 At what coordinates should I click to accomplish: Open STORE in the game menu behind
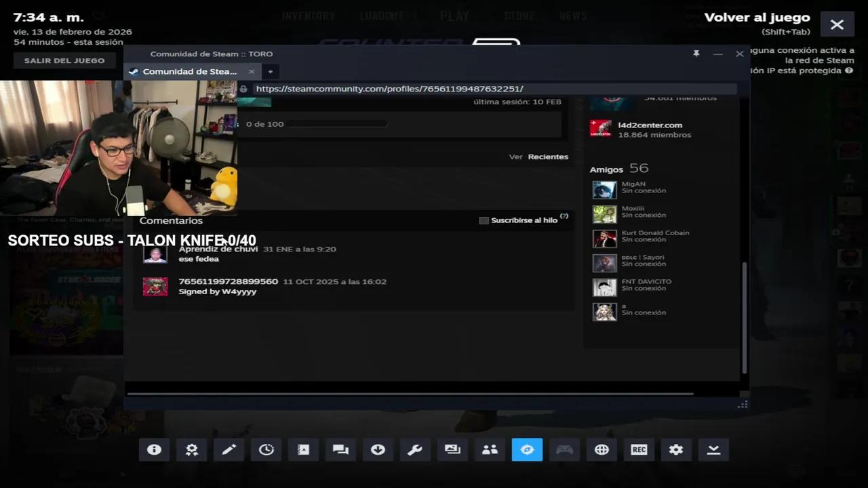(519, 16)
